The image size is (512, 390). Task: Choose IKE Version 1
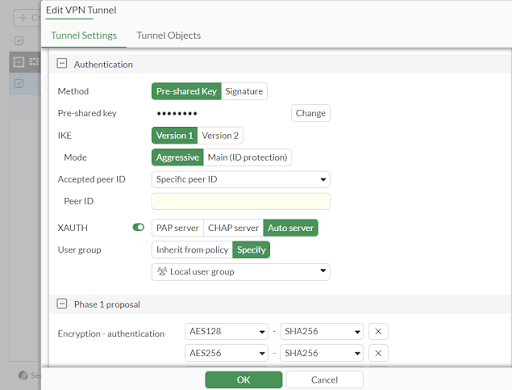tap(175, 136)
